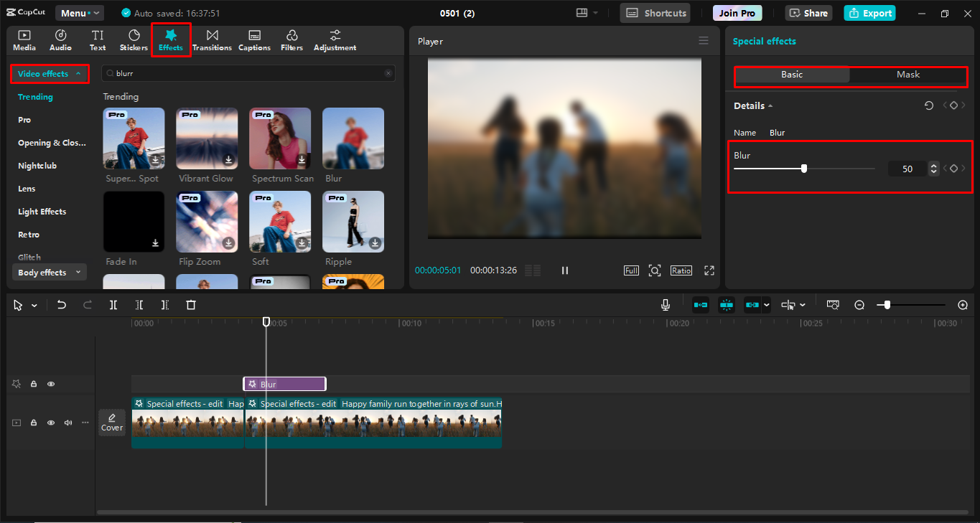Screen dimensions: 980x523
Task: Open the Media panel
Action: tap(24, 39)
